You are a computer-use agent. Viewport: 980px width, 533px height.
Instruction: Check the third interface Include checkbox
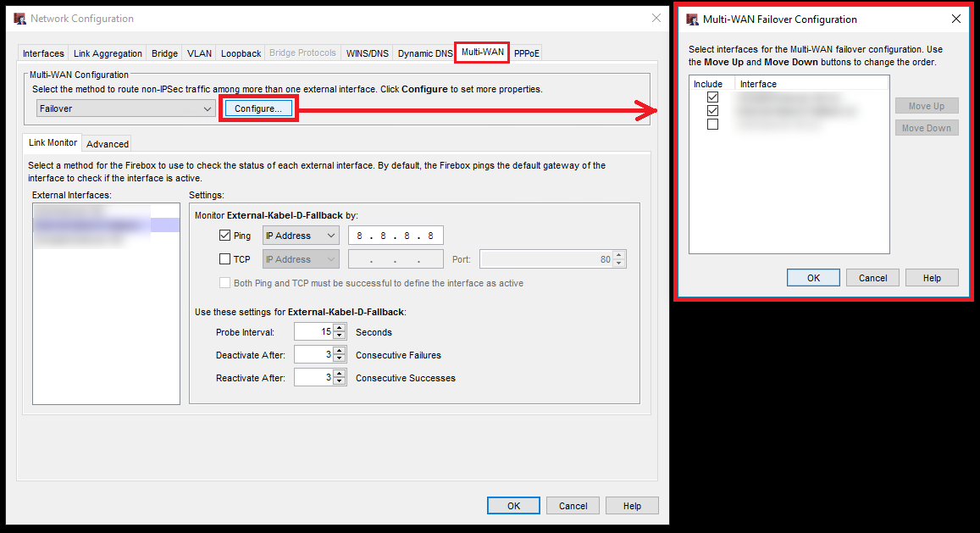tap(712, 125)
